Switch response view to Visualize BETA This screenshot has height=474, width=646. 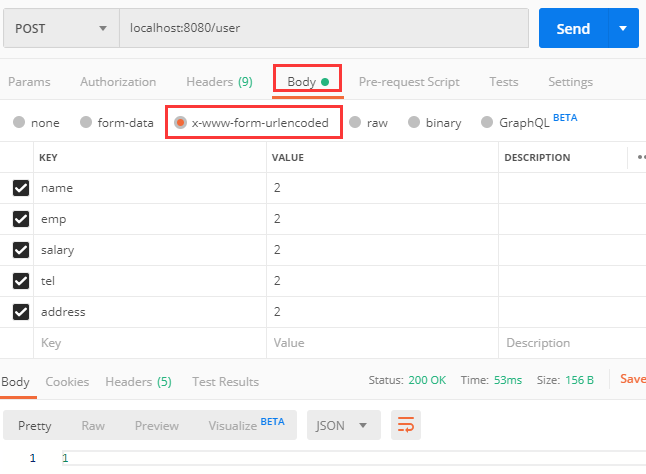click(x=246, y=425)
